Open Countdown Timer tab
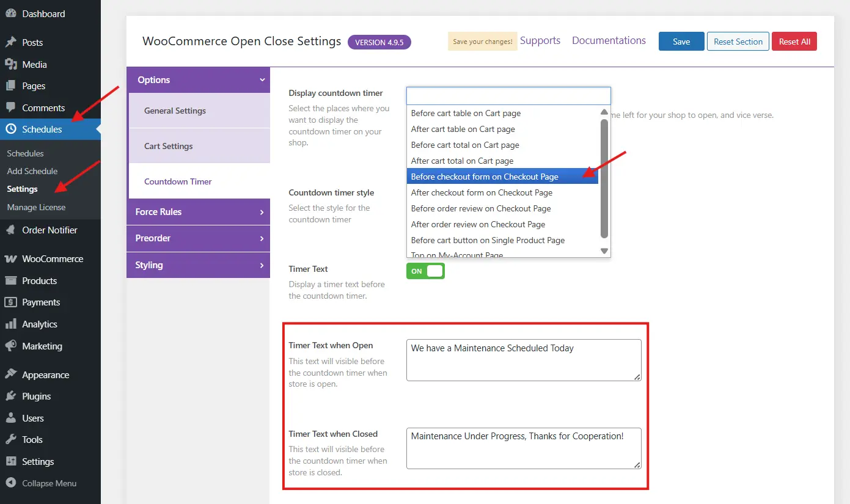 pos(199,181)
